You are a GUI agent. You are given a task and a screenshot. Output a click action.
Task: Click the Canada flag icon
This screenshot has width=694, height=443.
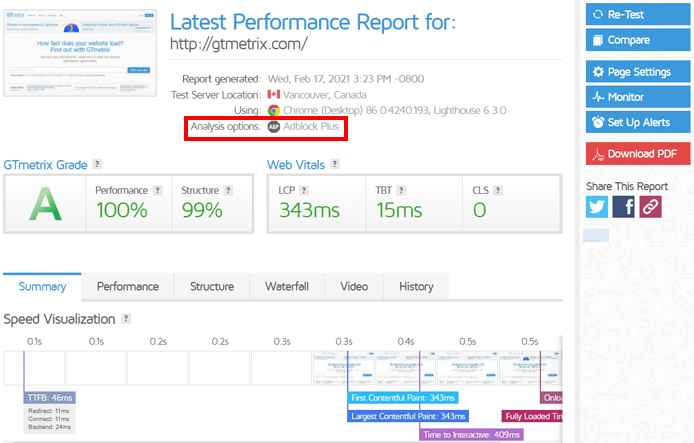274,95
